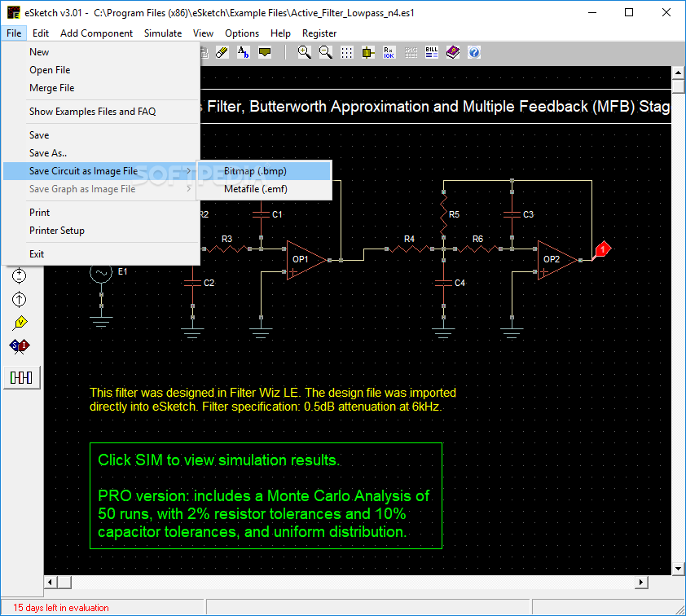Click the greyed SPICE netlist icon

click(x=411, y=52)
